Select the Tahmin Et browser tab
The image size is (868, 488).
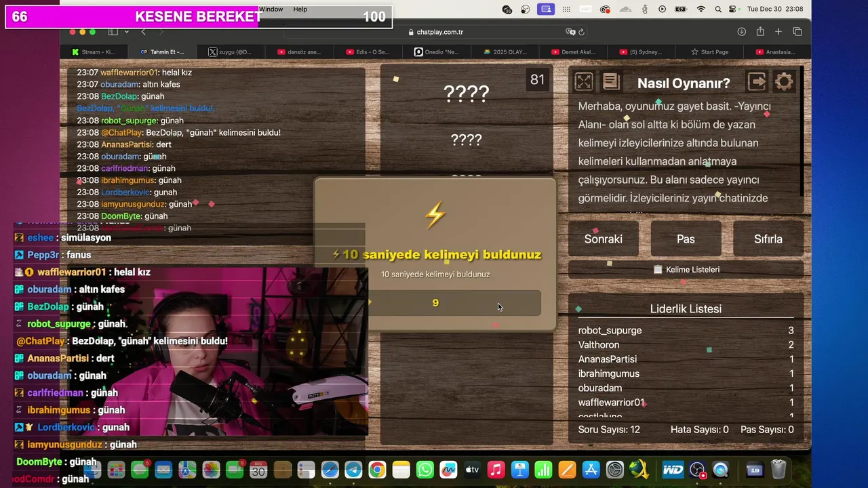[x=161, y=52]
